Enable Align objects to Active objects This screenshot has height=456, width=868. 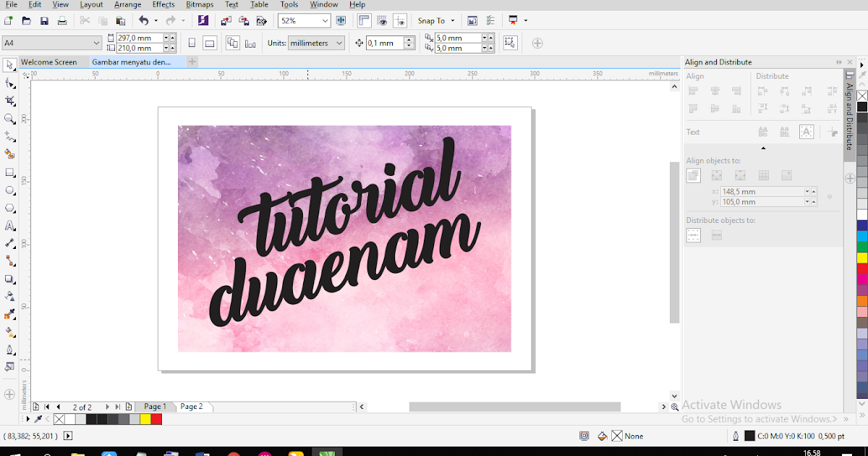click(x=694, y=175)
